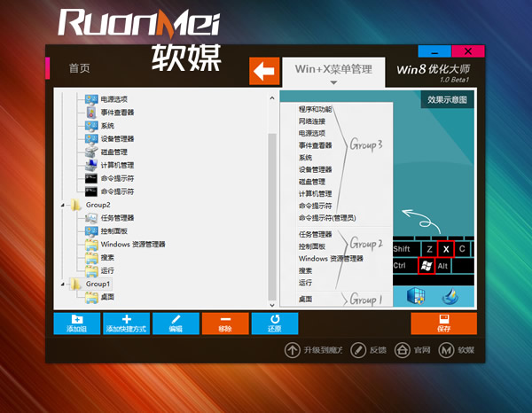The height and width of the screenshot is (413, 532).
Task: Open the 官网 official website link
Action: [x=414, y=350]
